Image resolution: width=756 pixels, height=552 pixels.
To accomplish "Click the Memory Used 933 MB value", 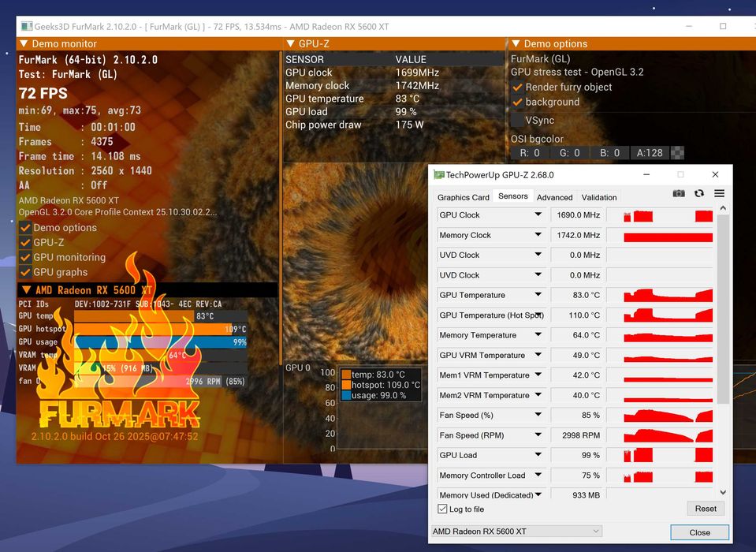I will point(576,494).
